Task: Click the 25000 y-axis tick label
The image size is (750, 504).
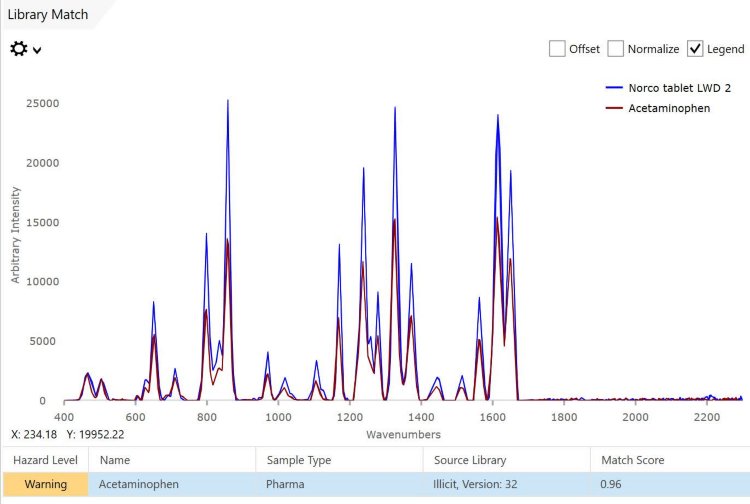Action: tap(43, 103)
